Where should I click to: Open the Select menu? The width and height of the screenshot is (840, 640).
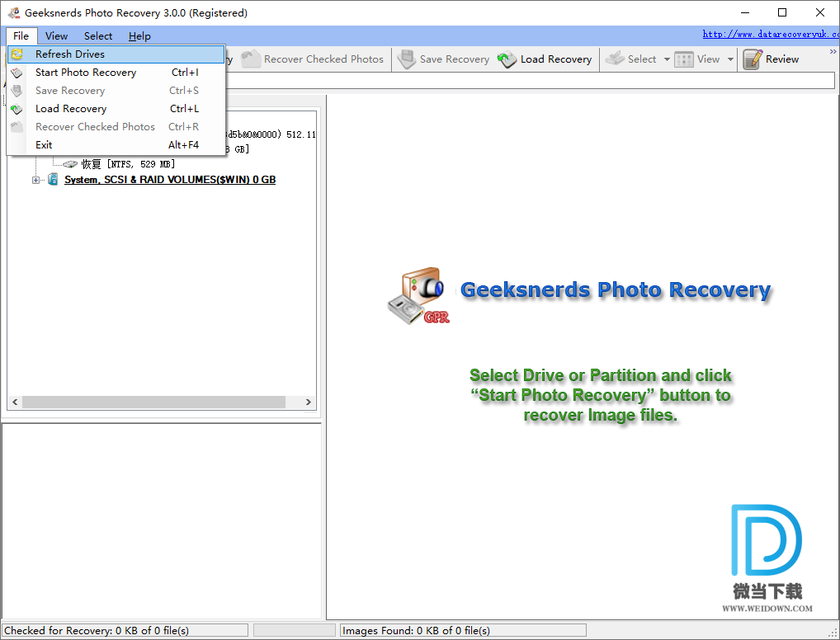98,36
